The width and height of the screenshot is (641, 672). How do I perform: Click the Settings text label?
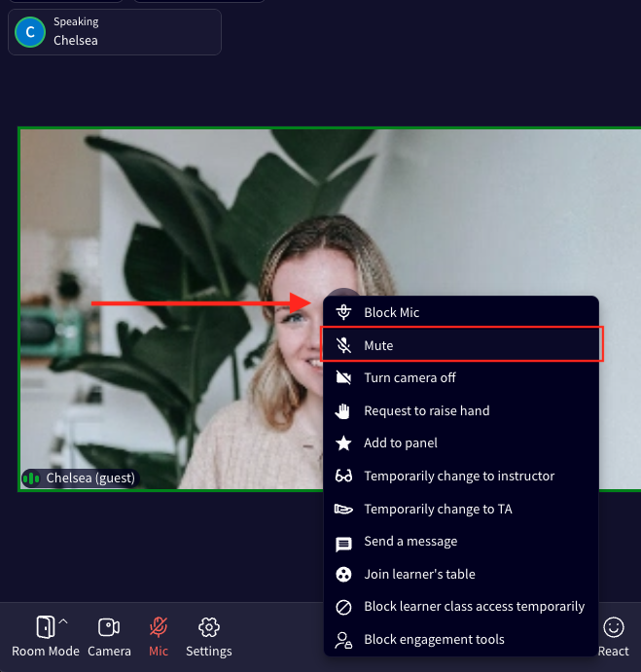[x=209, y=651]
